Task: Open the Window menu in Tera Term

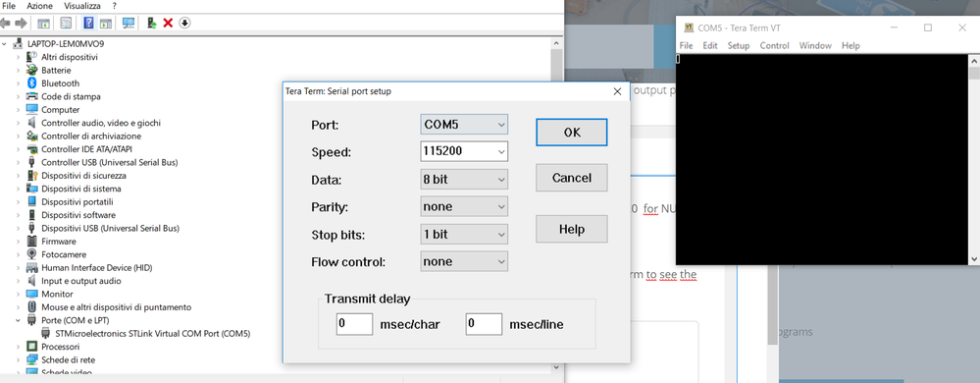Action: (815, 46)
